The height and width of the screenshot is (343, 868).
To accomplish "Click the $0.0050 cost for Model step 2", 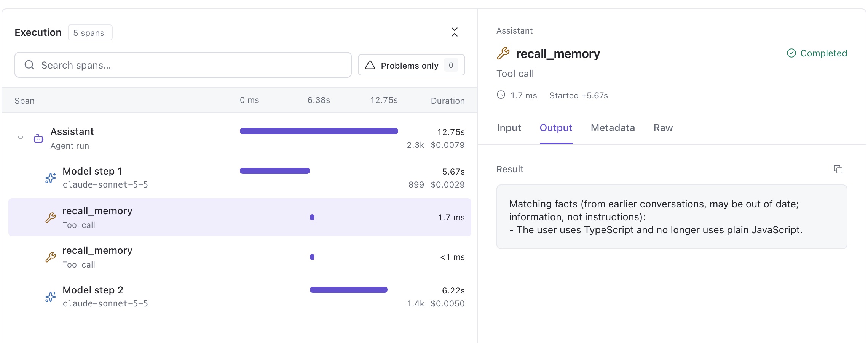I will tap(448, 303).
